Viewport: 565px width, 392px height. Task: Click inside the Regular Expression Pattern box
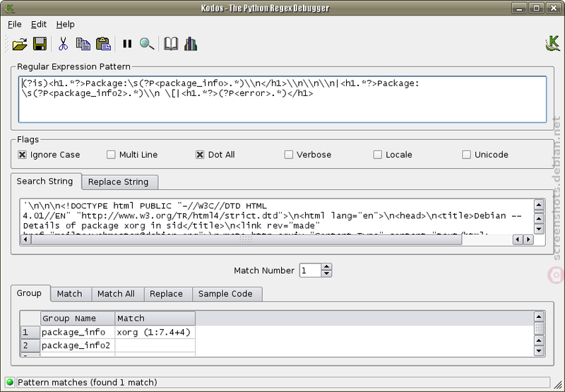[x=282, y=100]
